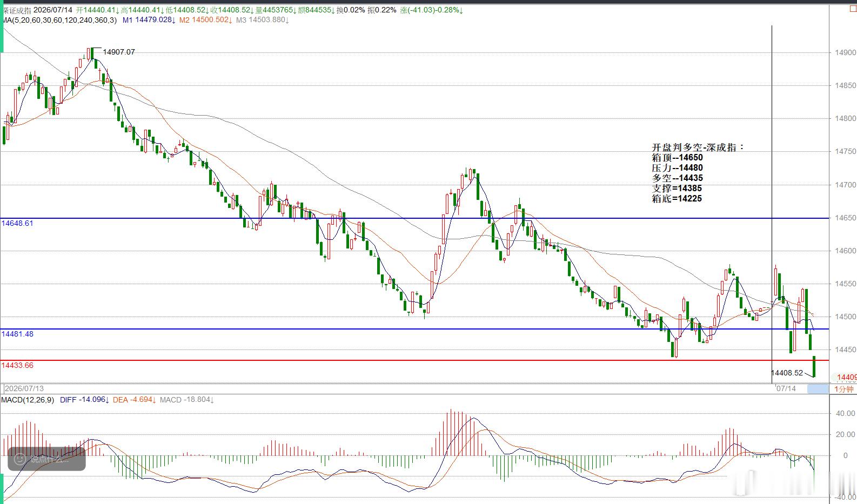
Task: Click the 支撑=14385 annotation line
Action: pyautogui.click(x=677, y=189)
